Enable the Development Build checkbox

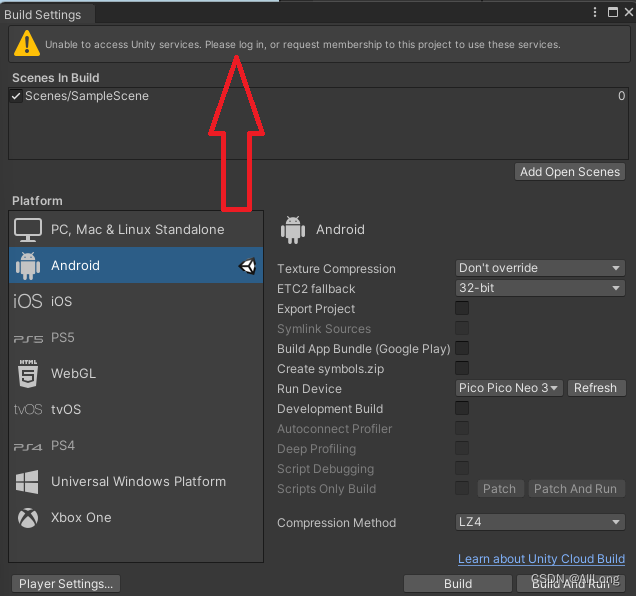pyautogui.click(x=462, y=408)
